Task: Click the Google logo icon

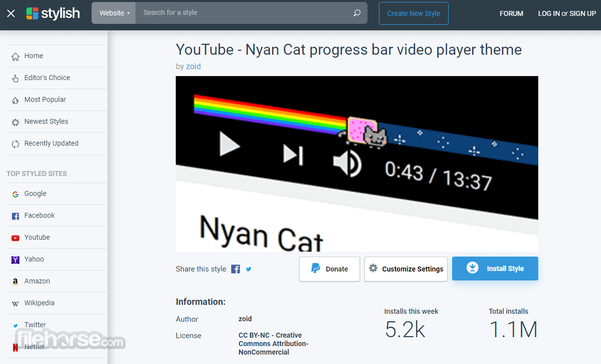Action: point(15,194)
